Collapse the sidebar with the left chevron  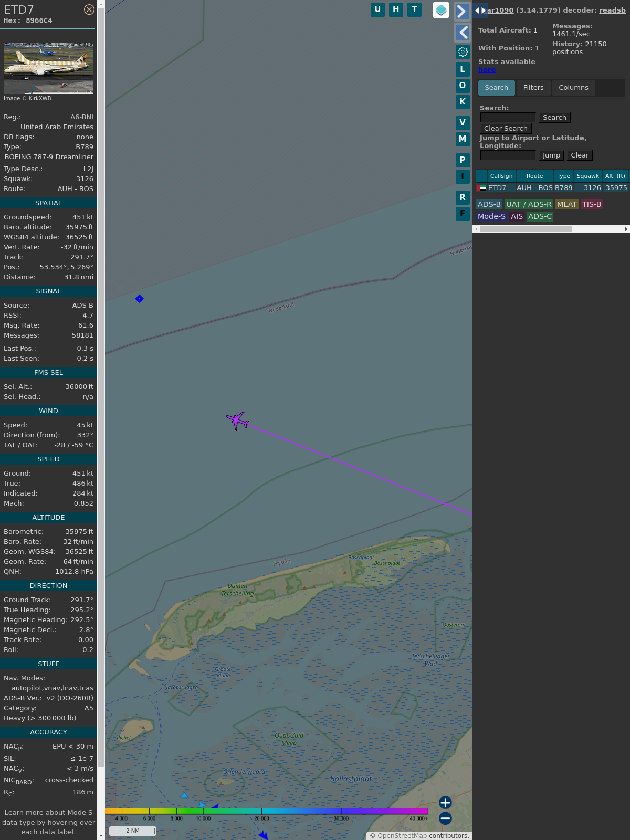[463, 33]
